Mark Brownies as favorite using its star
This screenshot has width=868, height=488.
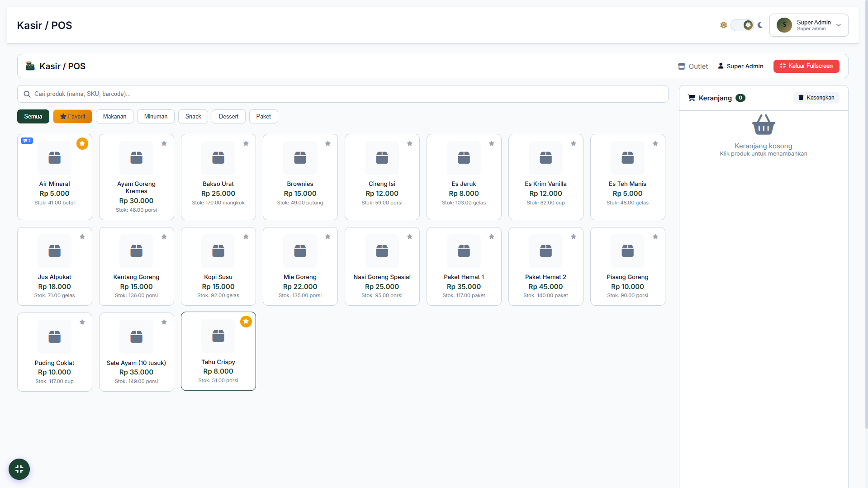point(328,143)
